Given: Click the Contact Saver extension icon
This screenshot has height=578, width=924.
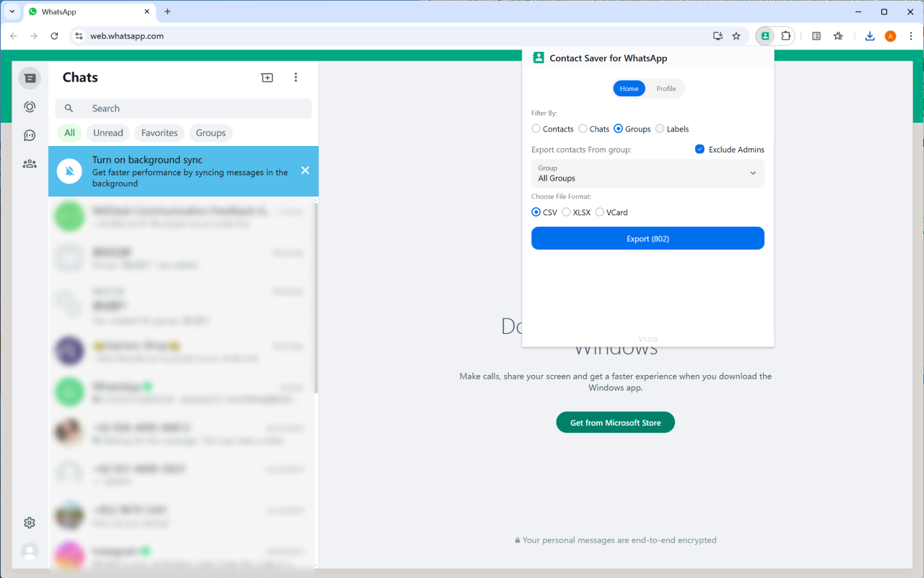Looking at the screenshot, I should pyautogui.click(x=765, y=36).
